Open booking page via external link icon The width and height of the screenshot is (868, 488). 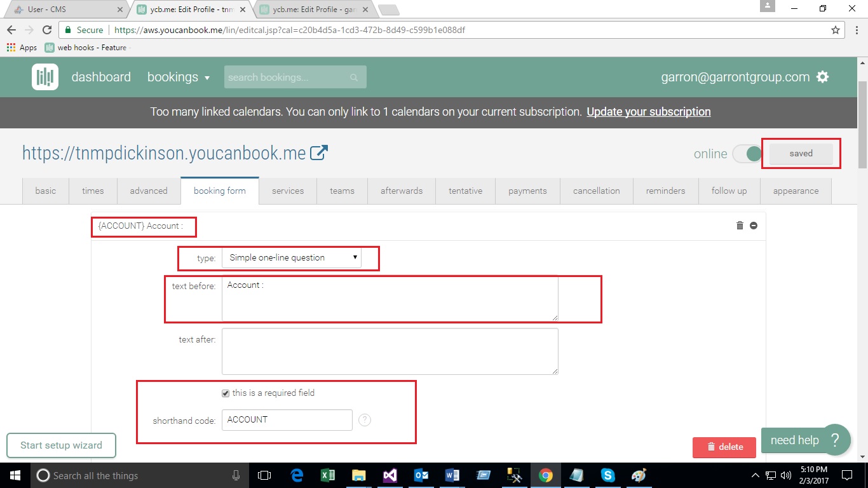319,152
